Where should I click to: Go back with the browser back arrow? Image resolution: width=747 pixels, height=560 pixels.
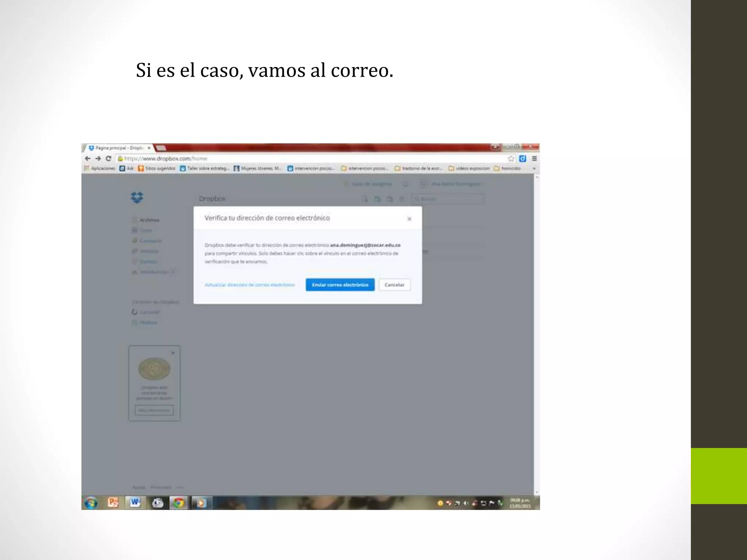88,159
